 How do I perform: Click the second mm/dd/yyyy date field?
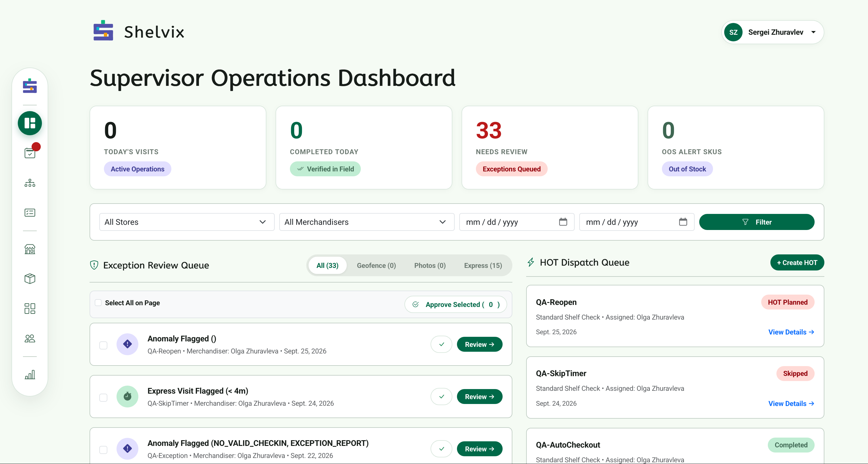[x=637, y=222]
